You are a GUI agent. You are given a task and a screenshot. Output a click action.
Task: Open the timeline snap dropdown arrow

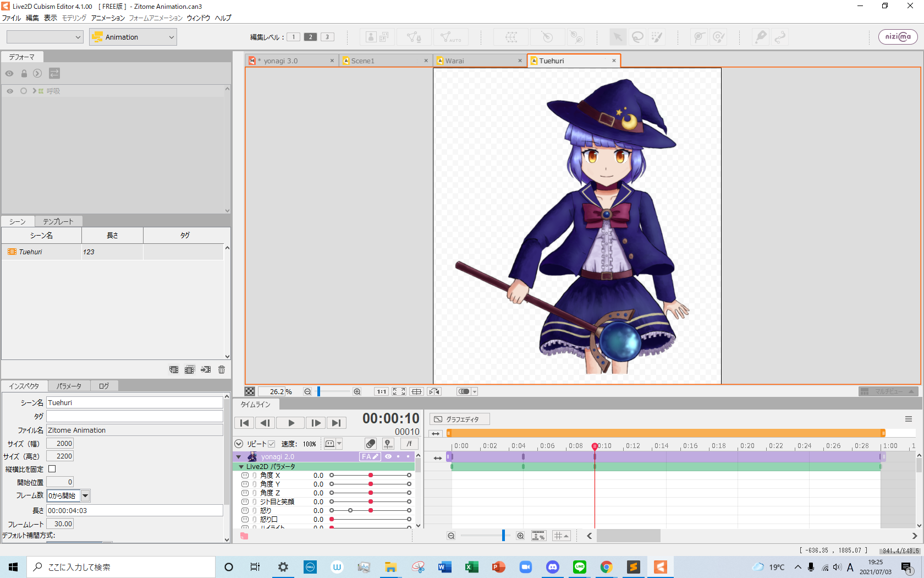pyautogui.click(x=339, y=444)
